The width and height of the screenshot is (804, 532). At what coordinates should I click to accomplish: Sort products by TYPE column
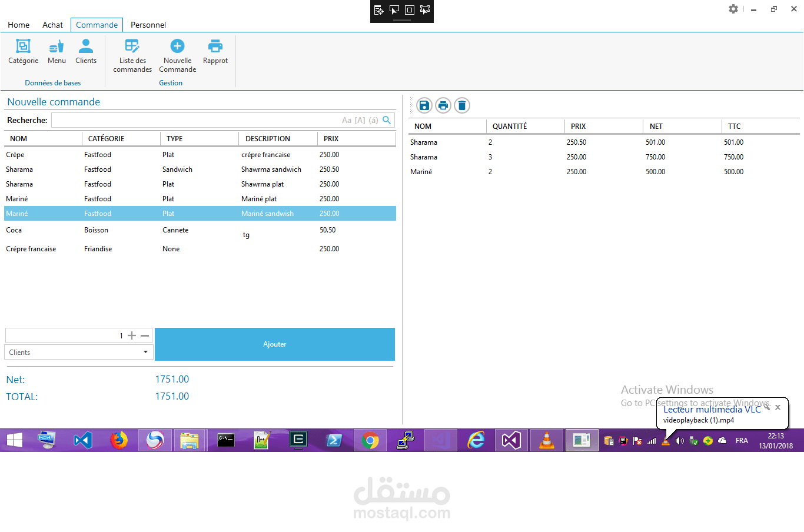coord(200,138)
